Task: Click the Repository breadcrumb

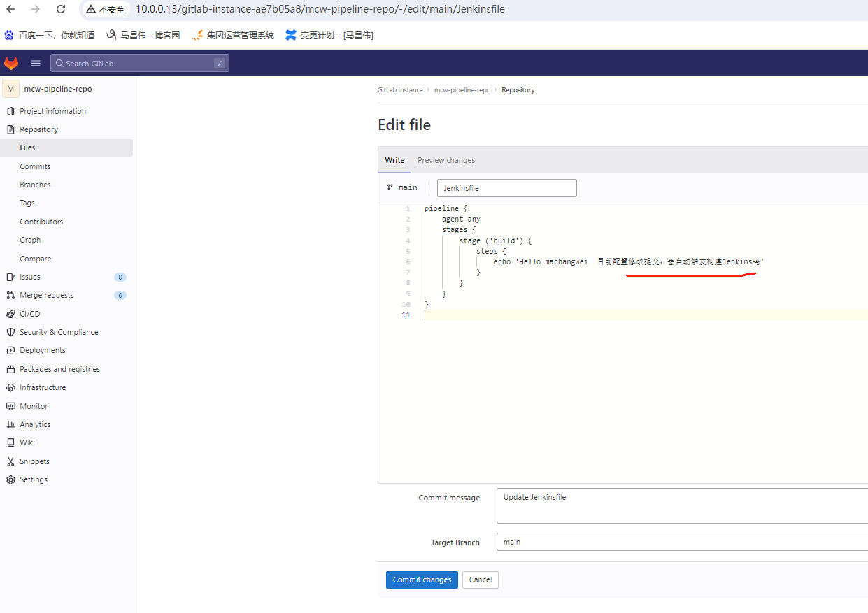Action: point(518,90)
